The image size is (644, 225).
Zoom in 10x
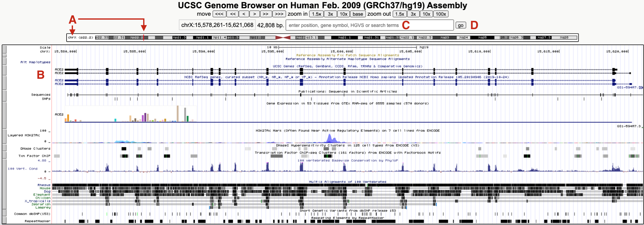(x=343, y=14)
